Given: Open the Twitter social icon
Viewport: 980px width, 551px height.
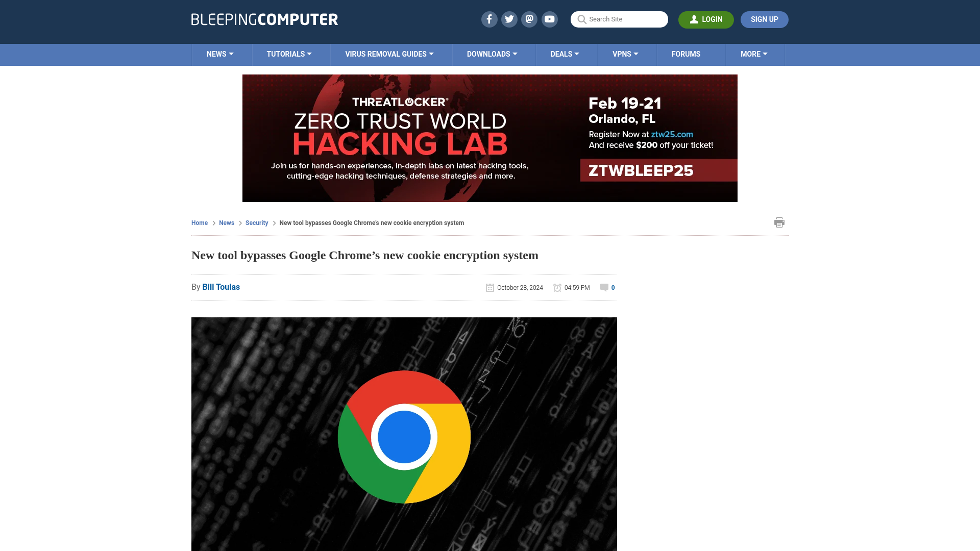Looking at the screenshot, I should (509, 19).
